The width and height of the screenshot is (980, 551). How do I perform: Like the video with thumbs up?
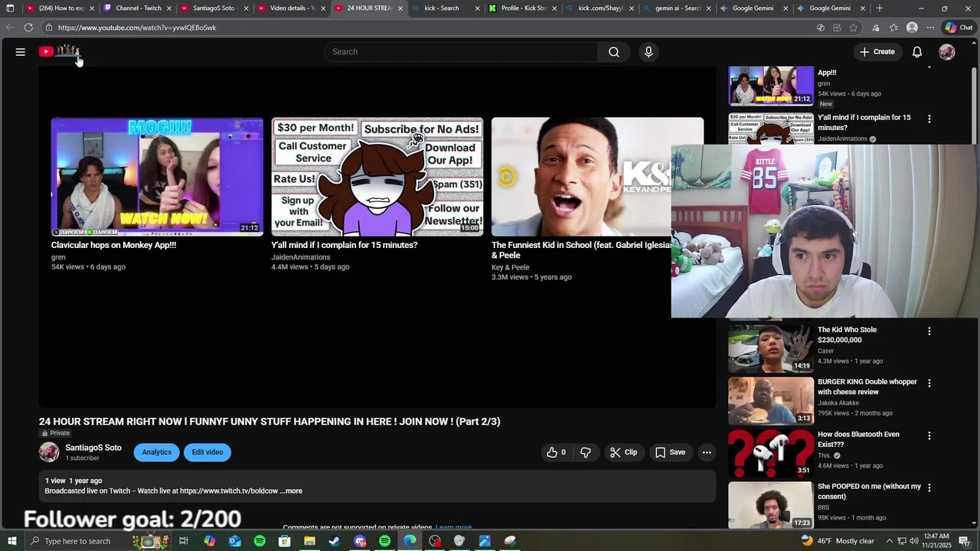[557, 452]
